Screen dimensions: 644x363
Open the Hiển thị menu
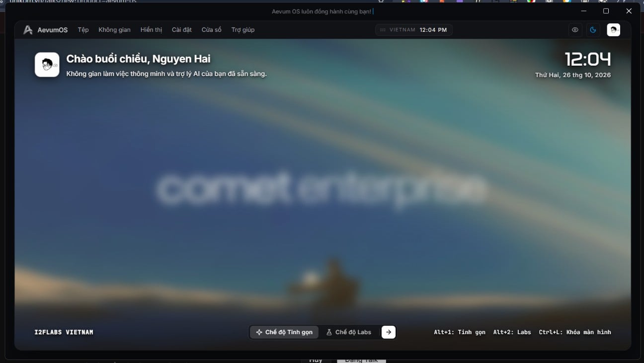pyautogui.click(x=151, y=30)
